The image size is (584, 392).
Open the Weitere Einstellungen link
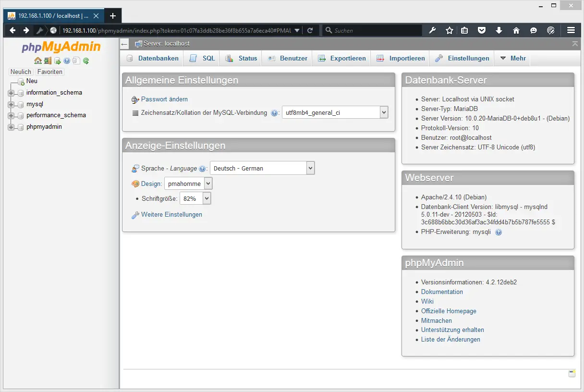click(x=171, y=215)
